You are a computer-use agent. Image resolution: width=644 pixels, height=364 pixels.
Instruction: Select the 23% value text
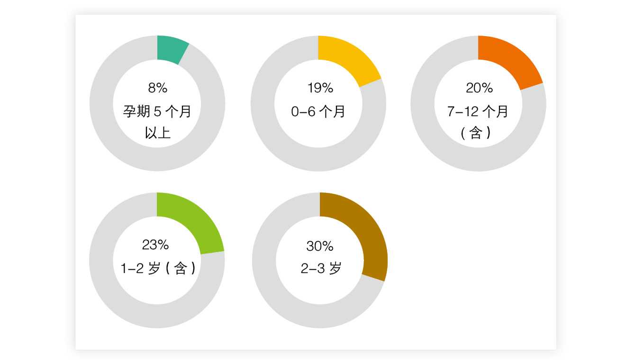pyautogui.click(x=155, y=245)
